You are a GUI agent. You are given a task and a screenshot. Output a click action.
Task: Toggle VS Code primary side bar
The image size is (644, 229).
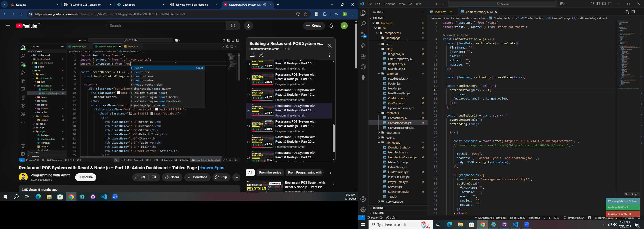(598, 4)
